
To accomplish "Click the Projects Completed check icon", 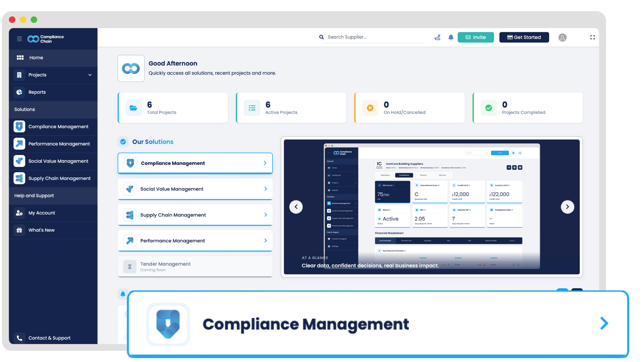I will [x=489, y=108].
